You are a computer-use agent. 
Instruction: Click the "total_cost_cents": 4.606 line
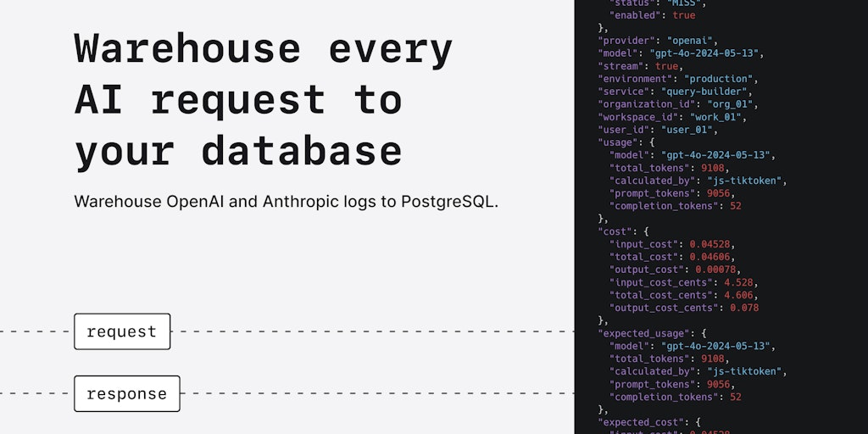click(x=684, y=295)
